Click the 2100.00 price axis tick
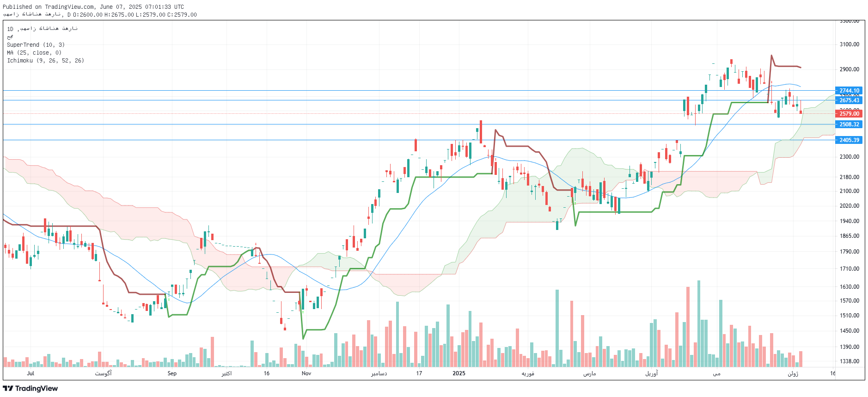Image resolution: width=868 pixels, height=397 pixels. pyautogui.click(x=850, y=191)
